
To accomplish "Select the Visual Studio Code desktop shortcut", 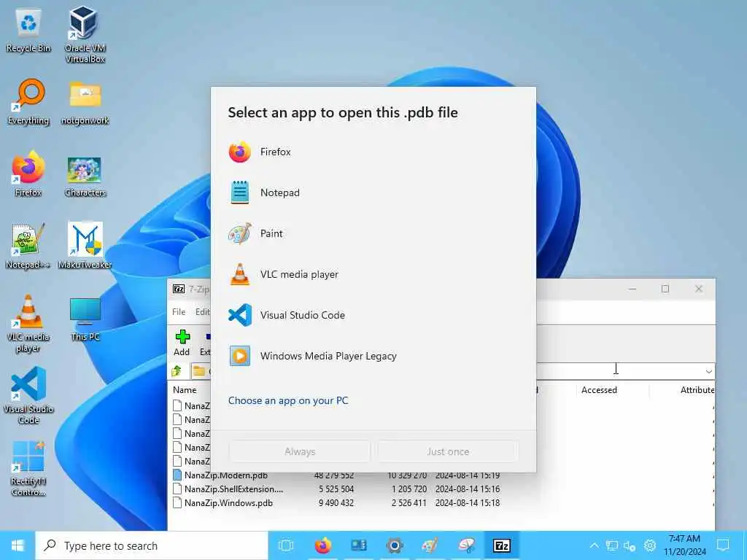I will [x=28, y=395].
